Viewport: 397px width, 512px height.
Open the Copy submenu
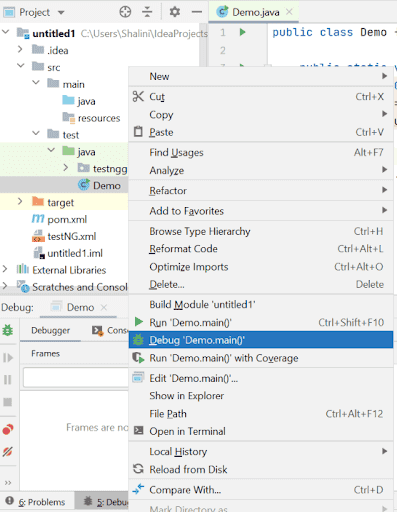point(261,114)
